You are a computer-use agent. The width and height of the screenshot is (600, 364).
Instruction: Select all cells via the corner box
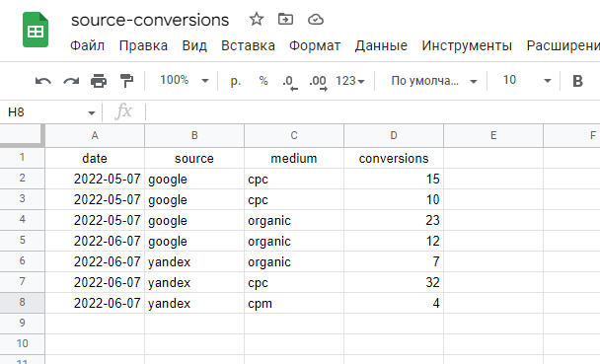coord(22,135)
